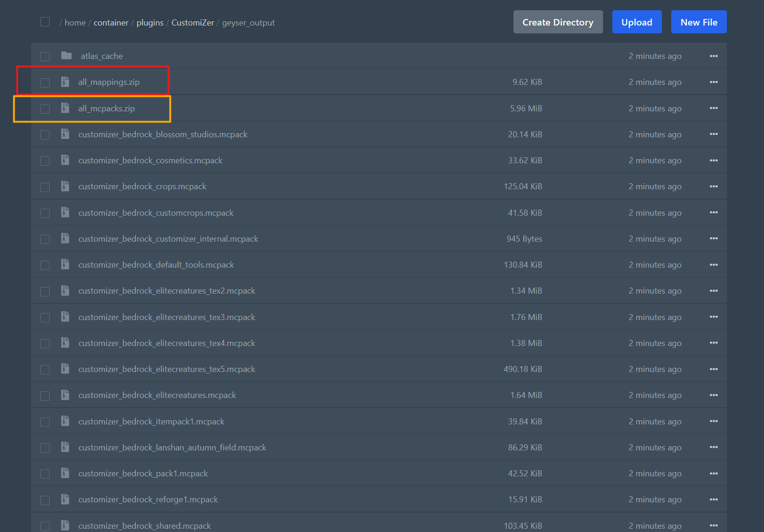Open customizer_bedrock_elitecreatures_tex2.mcpack file name

[x=167, y=290]
